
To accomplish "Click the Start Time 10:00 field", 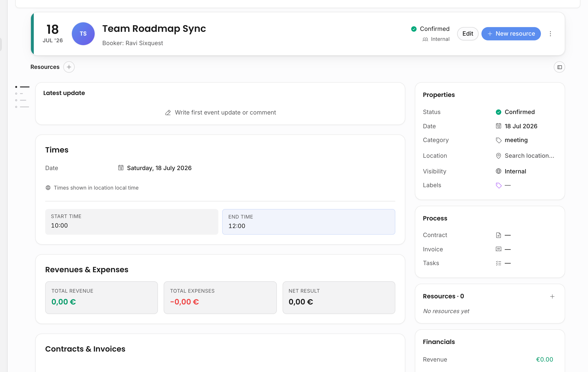I will 132,222.
